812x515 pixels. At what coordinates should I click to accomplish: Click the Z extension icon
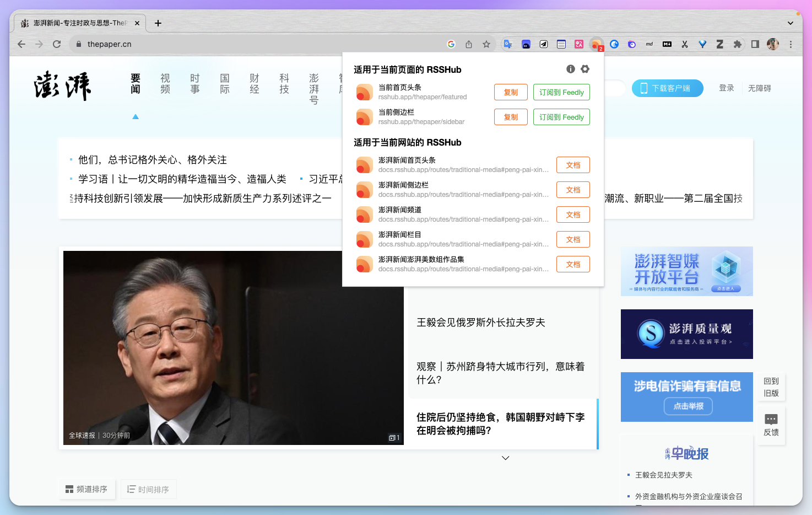click(720, 44)
